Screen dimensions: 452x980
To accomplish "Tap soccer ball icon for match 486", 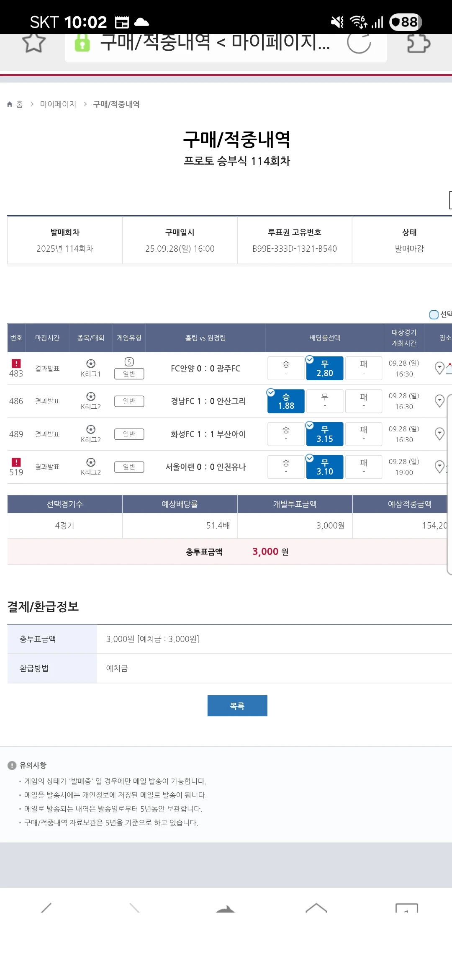I will (x=91, y=396).
